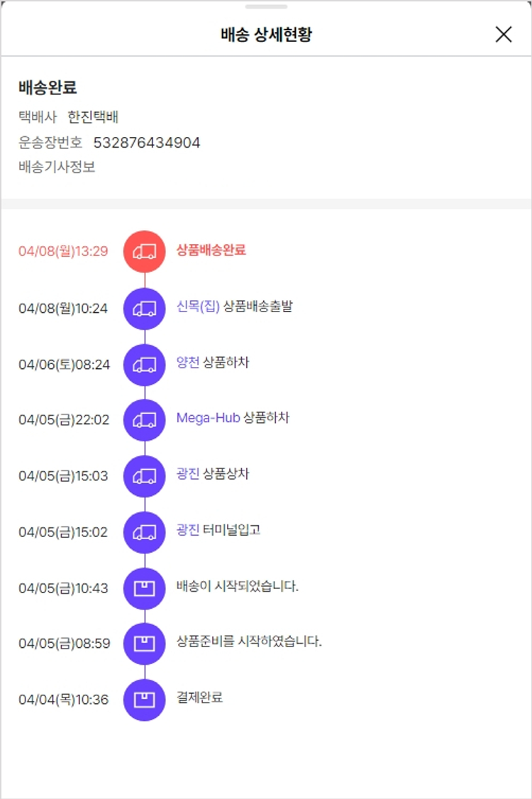
Task: Close the 배송 상세현황 panel
Action: [x=504, y=34]
